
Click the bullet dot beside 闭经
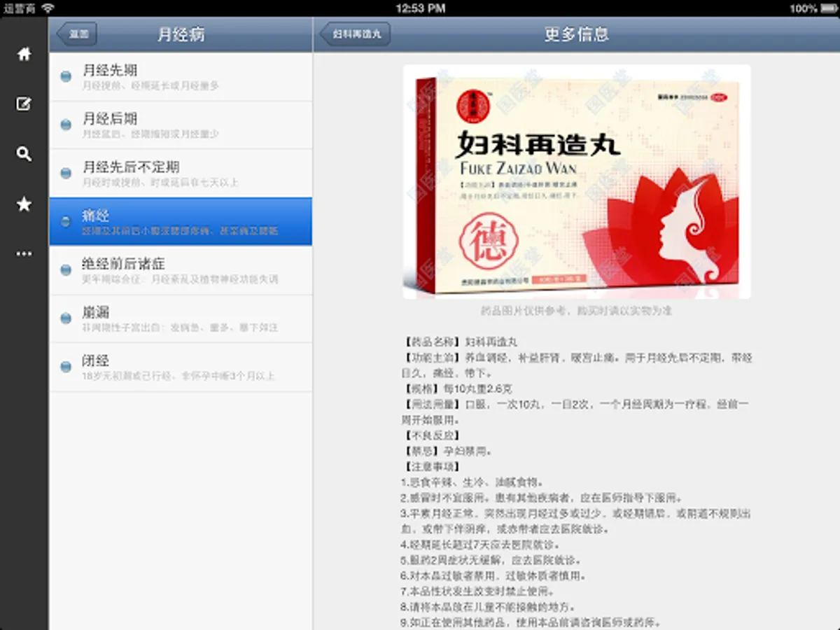pyautogui.click(x=66, y=367)
